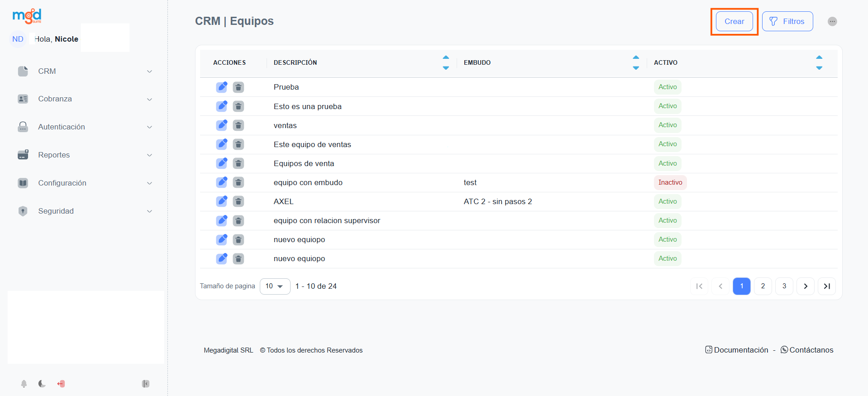Open the Documentación link
The image size is (868, 396).
[x=736, y=350]
